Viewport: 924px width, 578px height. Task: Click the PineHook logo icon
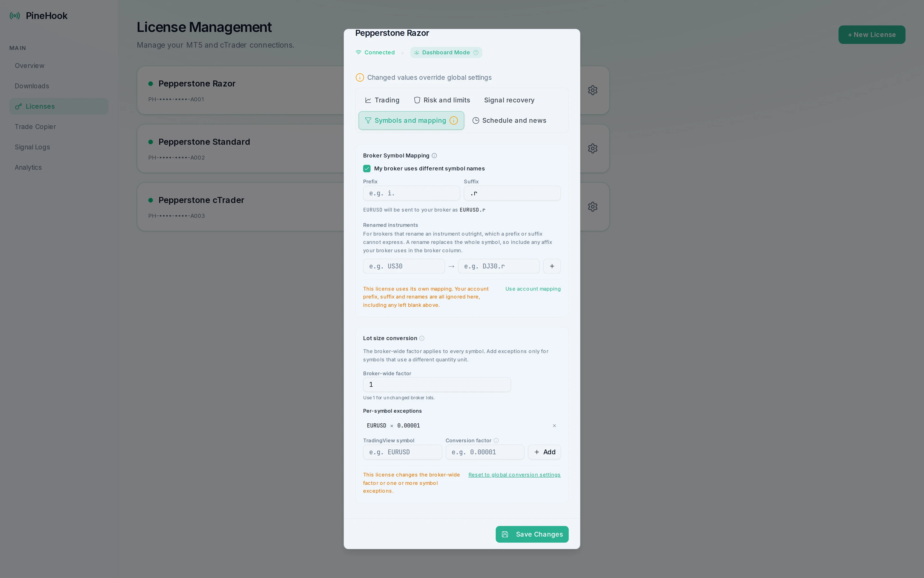click(x=15, y=16)
